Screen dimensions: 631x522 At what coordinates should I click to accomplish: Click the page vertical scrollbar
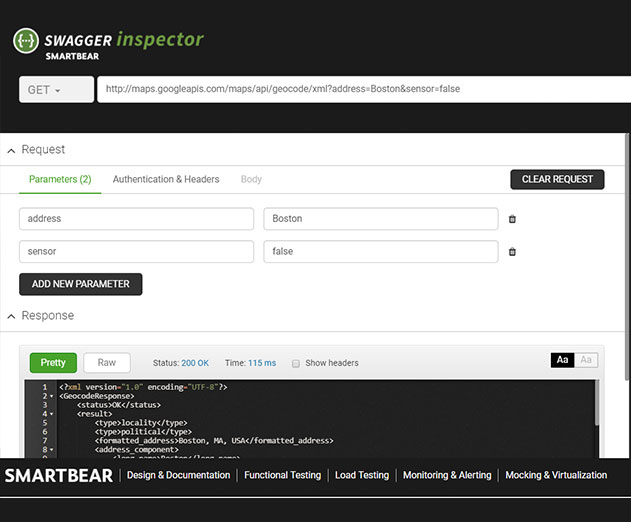(627, 257)
